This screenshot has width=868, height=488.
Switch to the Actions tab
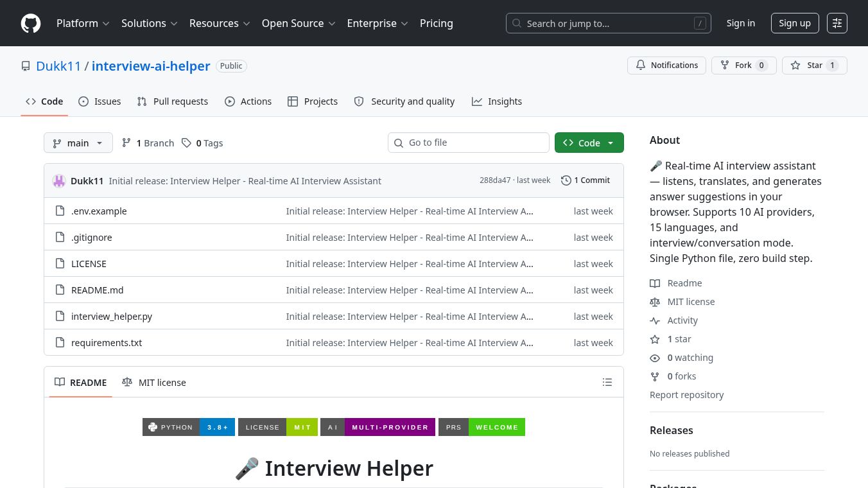(248, 101)
